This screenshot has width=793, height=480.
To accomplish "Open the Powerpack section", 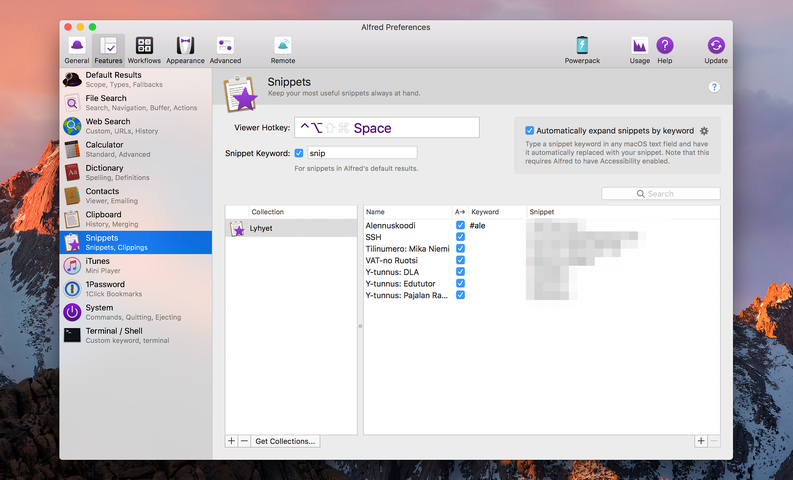I will coord(582,50).
